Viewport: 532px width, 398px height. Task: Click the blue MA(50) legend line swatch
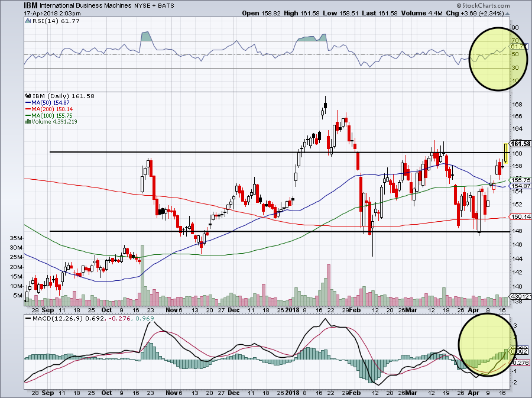click(28, 103)
